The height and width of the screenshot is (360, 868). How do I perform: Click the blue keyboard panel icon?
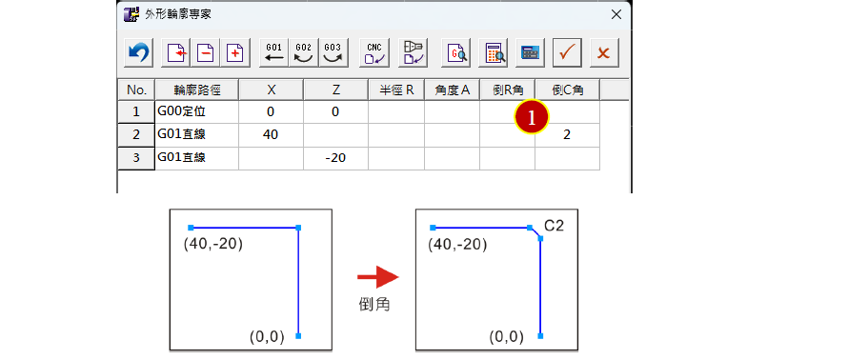[x=531, y=53]
